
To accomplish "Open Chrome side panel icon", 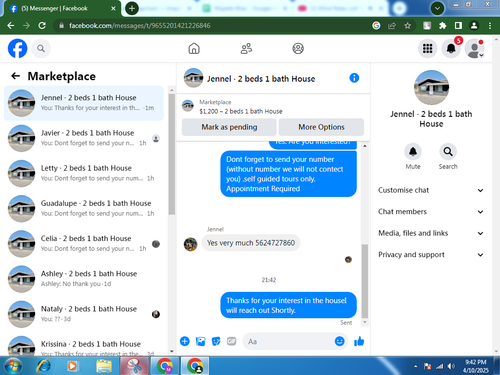I will [458, 26].
